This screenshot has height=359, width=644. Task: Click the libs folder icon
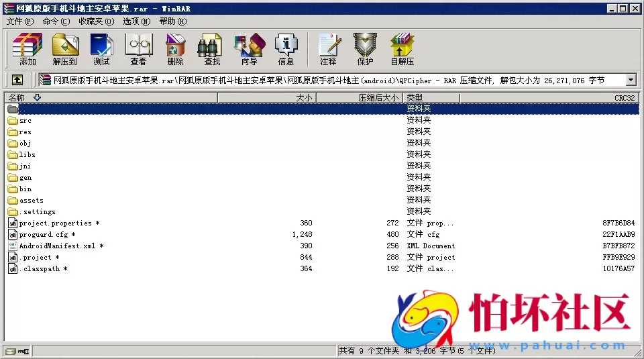tap(13, 155)
